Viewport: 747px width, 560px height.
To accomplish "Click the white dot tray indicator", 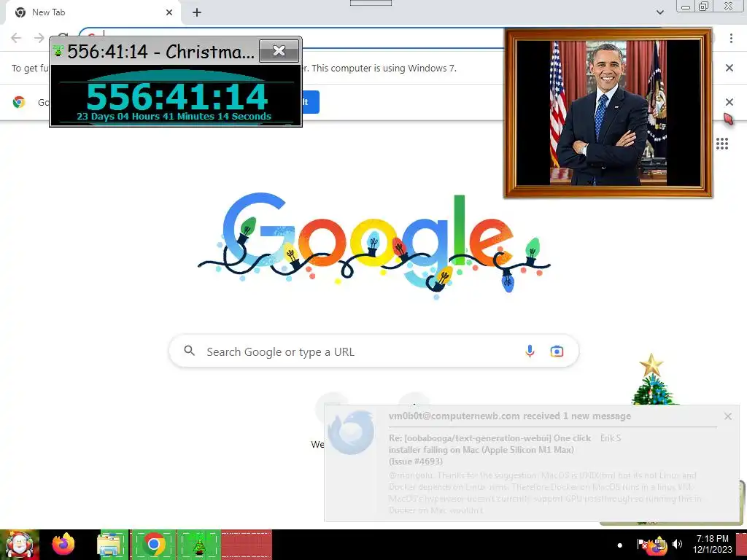I will pos(619,545).
